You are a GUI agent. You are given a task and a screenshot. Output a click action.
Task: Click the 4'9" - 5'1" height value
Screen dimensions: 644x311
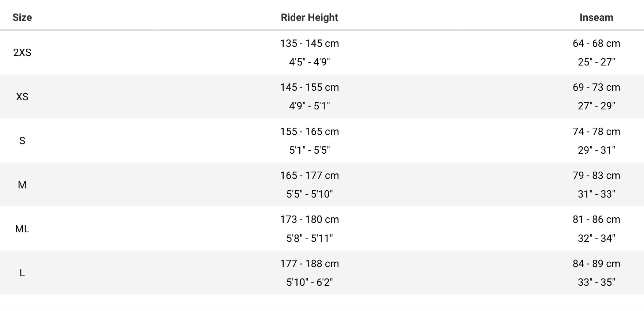point(310,106)
